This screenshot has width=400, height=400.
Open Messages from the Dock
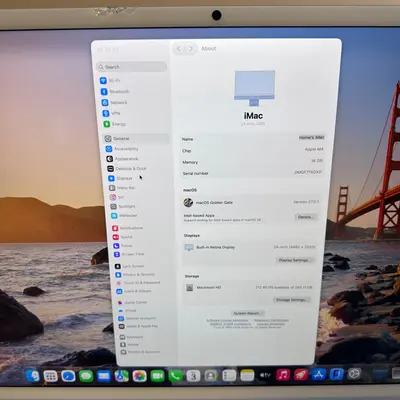pyautogui.click(x=86, y=376)
